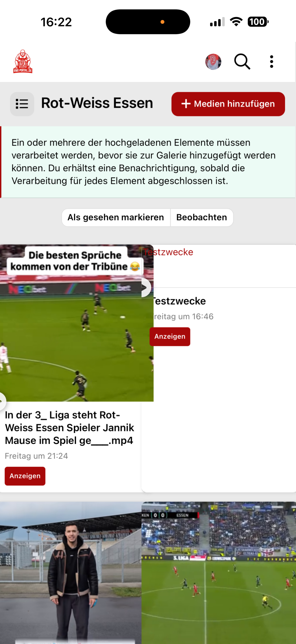The width and height of the screenshot is (296, 644).
Task: Open thumbnail of man in leather jacket
Action: tap(71, 573)
